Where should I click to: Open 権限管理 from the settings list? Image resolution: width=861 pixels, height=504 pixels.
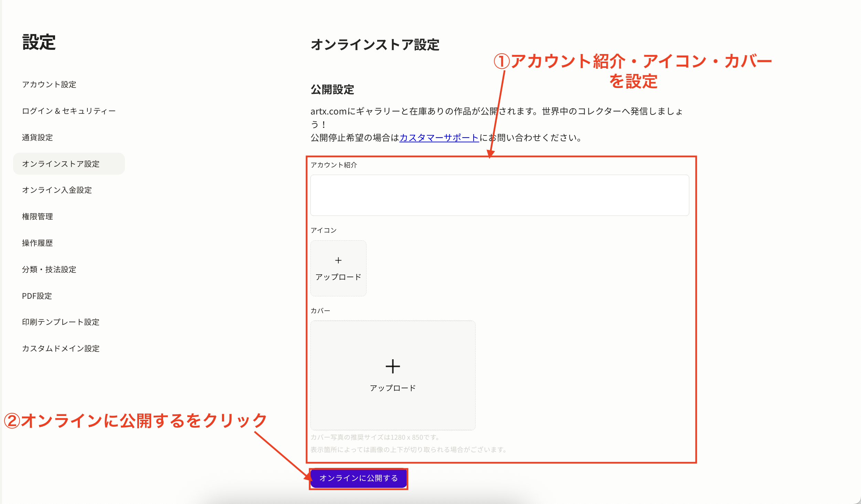37,217
